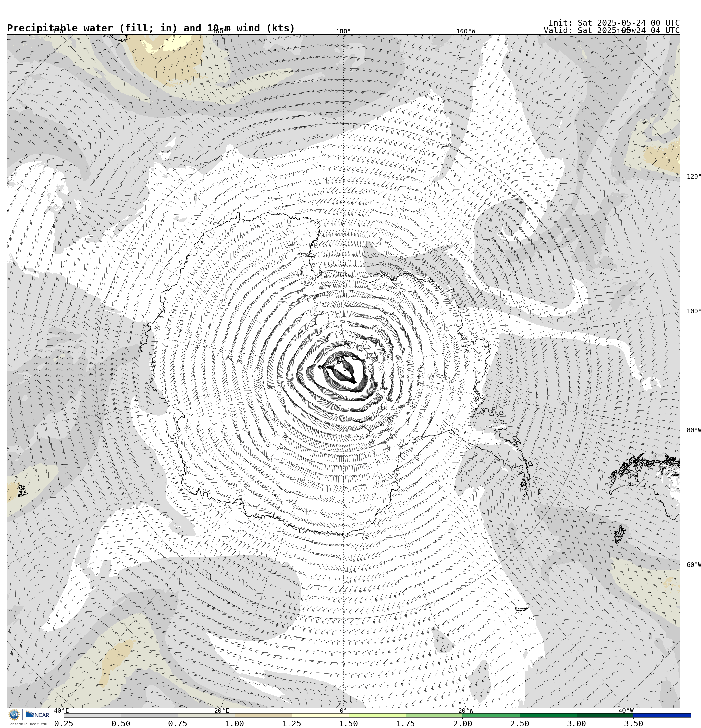
Task: Click the colorbar label 2.50
Action: tap(520, 723)
